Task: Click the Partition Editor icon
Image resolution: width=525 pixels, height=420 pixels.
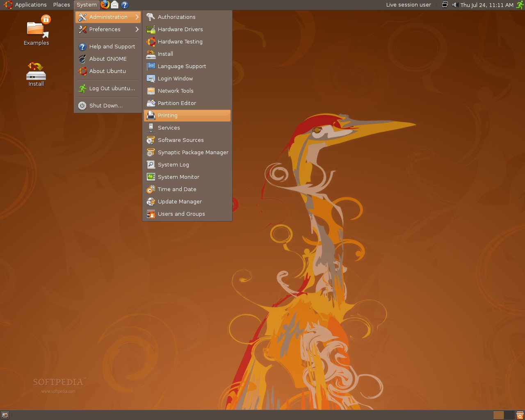Action: click(x=151, y=103)
